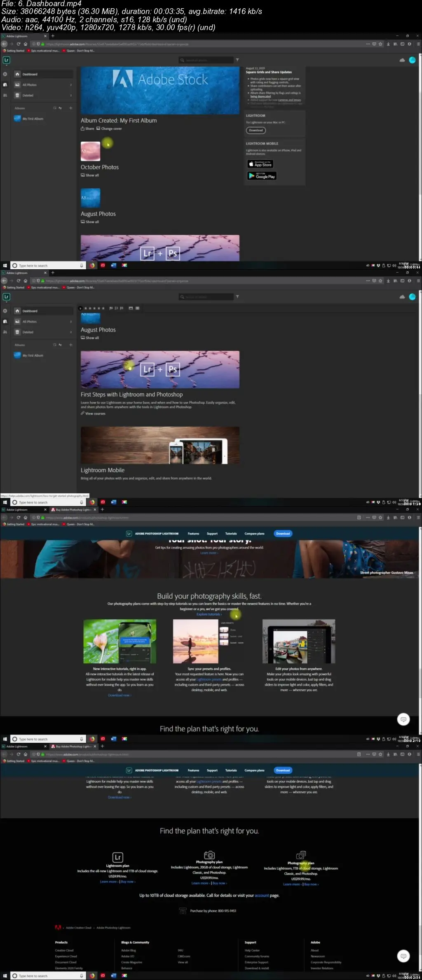Click the Lightroom Mobile wood banner
Image resolution: width=422 pixels, height=980 pixels.
coord(160,445)
